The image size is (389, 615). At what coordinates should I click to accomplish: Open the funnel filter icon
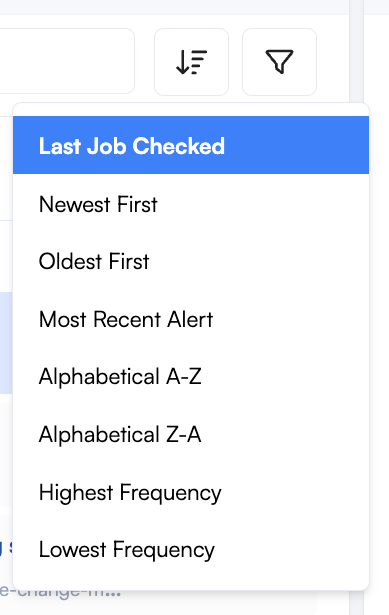279,62
